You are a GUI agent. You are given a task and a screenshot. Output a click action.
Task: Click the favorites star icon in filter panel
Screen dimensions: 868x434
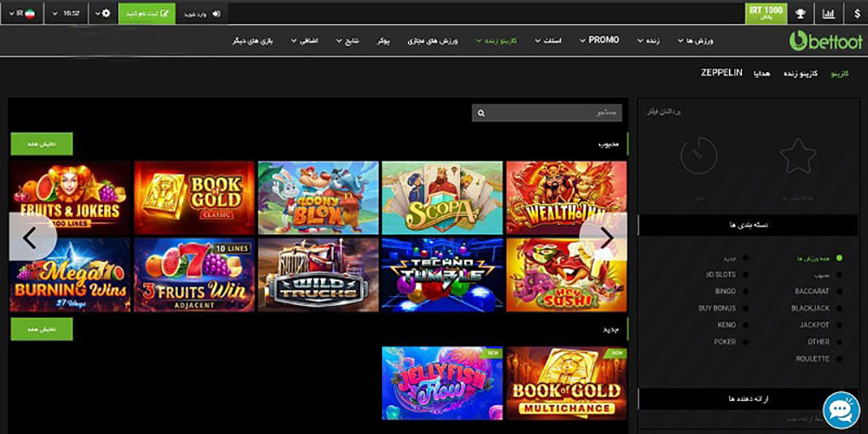(799, 156)
